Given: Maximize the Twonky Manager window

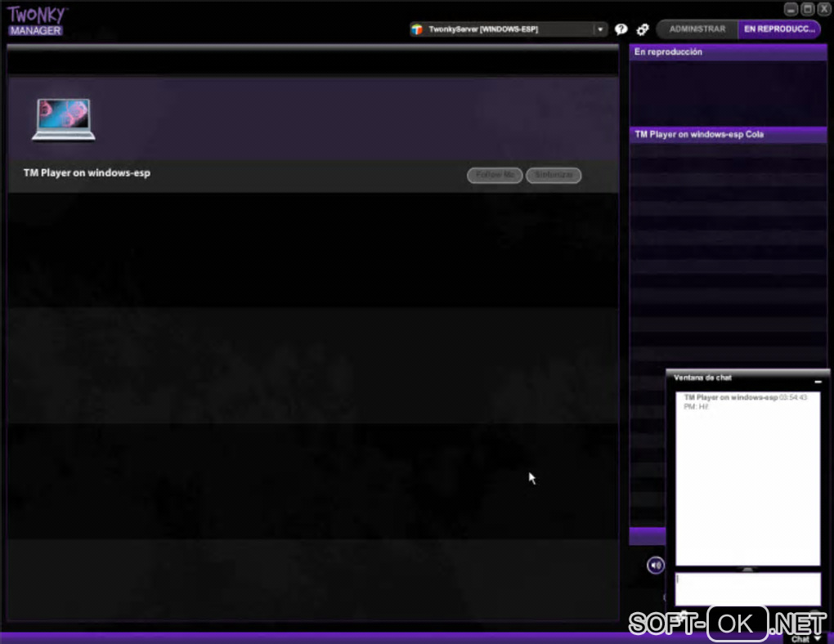Looking at the screenshot, I should point(807,9).
